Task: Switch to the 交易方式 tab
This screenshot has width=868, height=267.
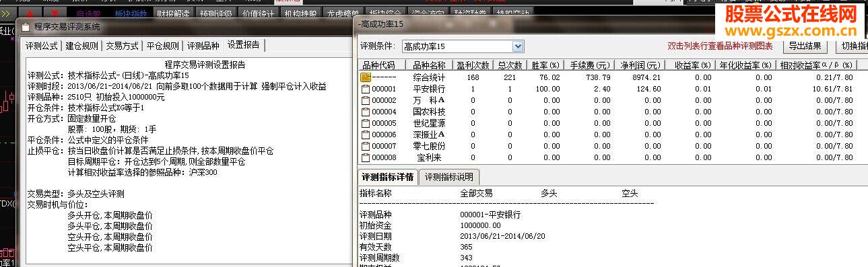Action: click(122, 46)
